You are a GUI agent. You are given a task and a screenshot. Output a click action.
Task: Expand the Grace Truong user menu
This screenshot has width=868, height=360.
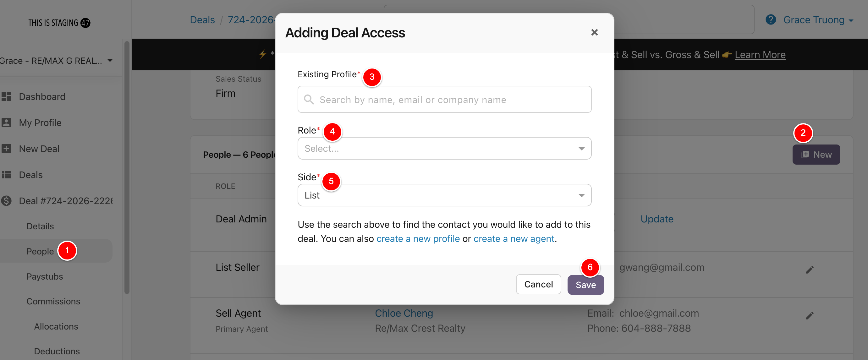[818, 20]
